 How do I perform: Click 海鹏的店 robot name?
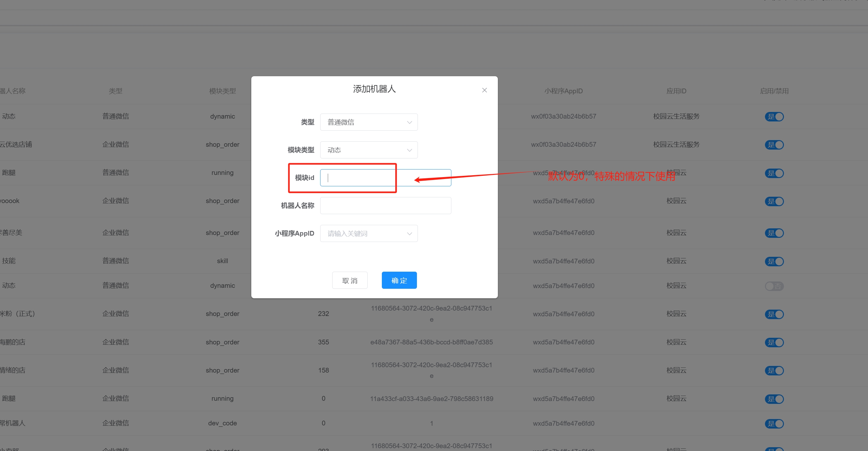(12, 342)
